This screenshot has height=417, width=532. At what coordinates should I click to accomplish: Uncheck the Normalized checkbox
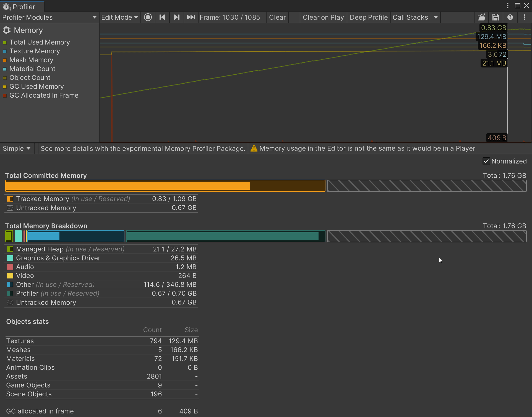pyautogui.click(x=486, y=161)
